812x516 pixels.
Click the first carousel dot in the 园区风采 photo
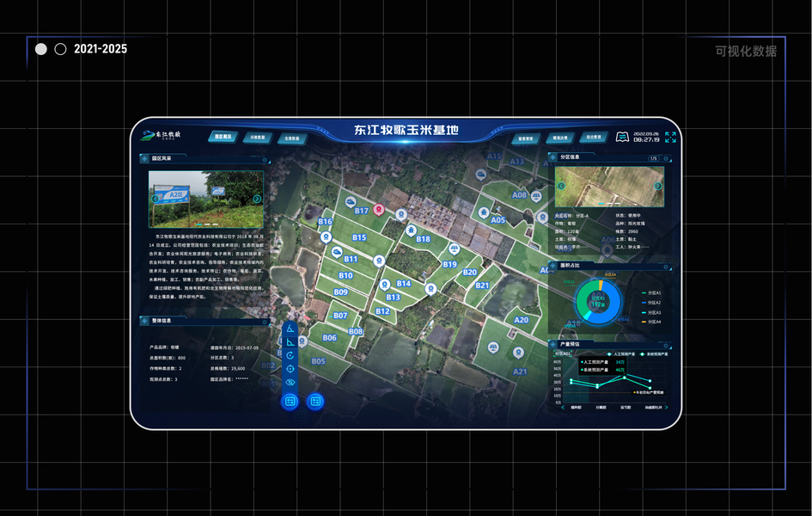pos(199,224)
